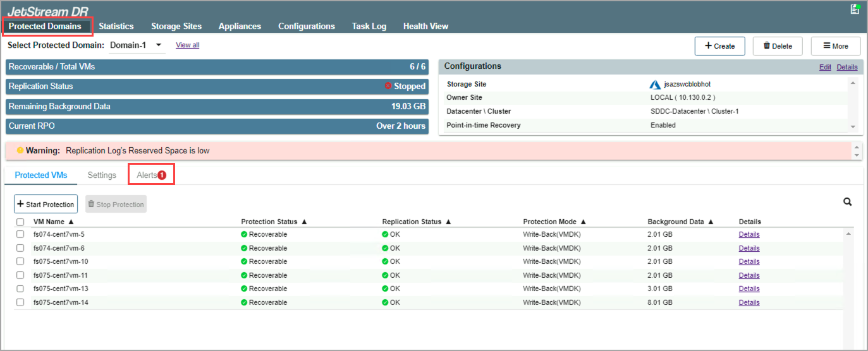Viewport: 868px width, 351px height.
Task: Click green Recoverable icon for fs074-cent7vm-5
Action: pyautogui.click(x=244, y=234)
